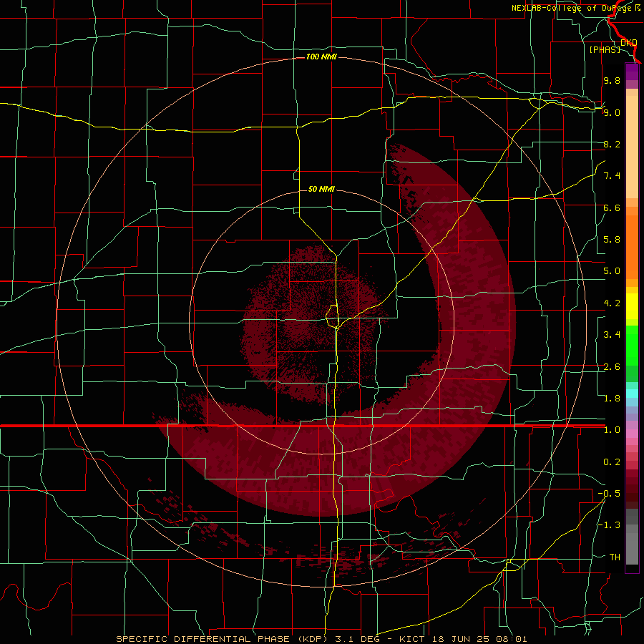Click the 50 NMI range ring label
The height and width of the screenshot is (644, 644).
[x=321, y=189]
